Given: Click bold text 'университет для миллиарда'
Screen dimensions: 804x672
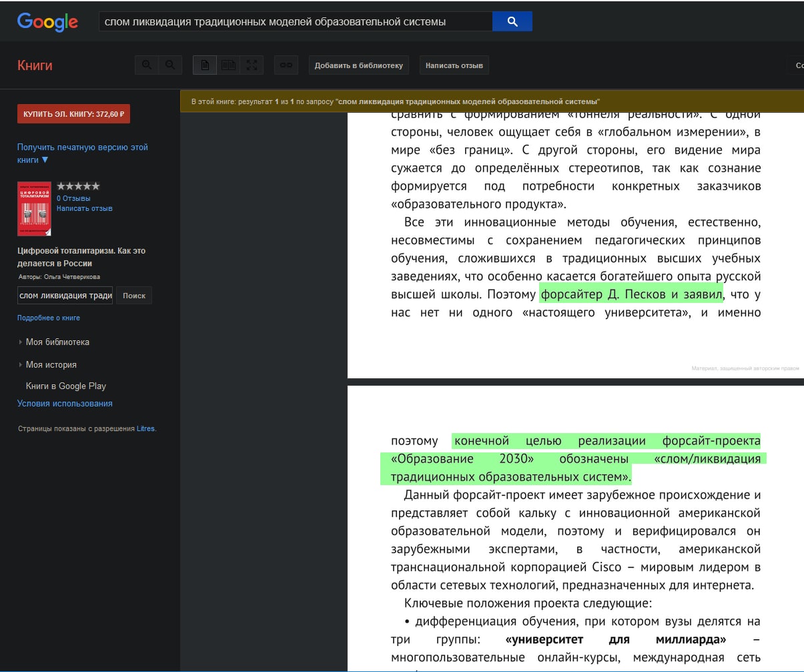Looking at the screenshot, I should click(616, 639).
